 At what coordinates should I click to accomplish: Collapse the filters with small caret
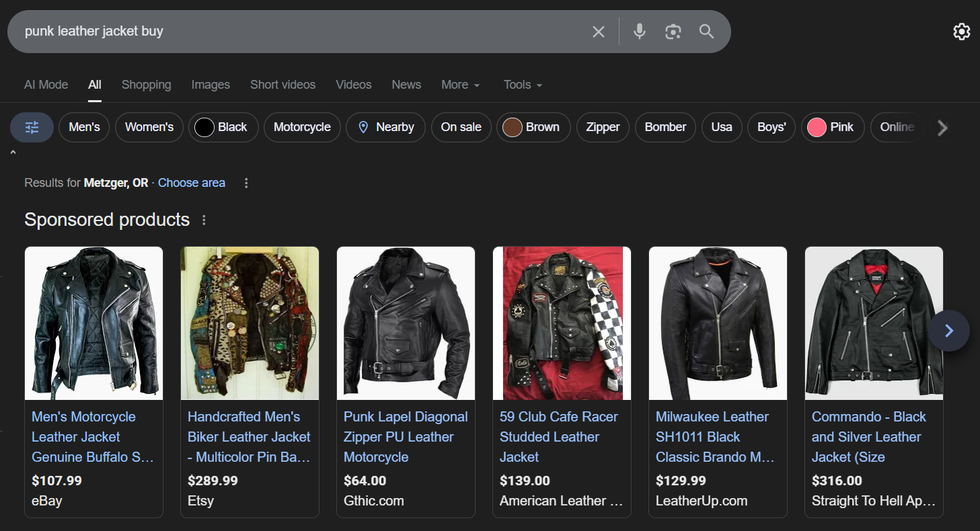(13, 153)
